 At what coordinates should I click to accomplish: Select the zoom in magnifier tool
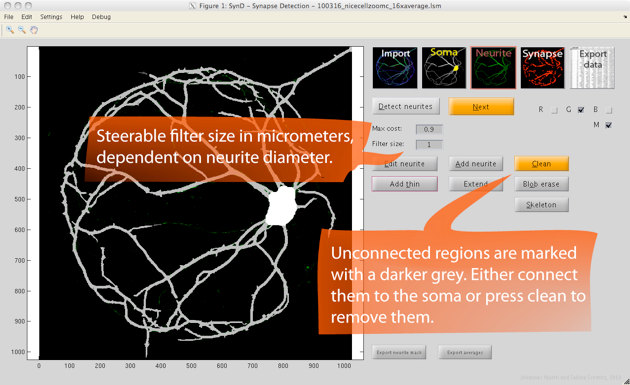point(10,30)
